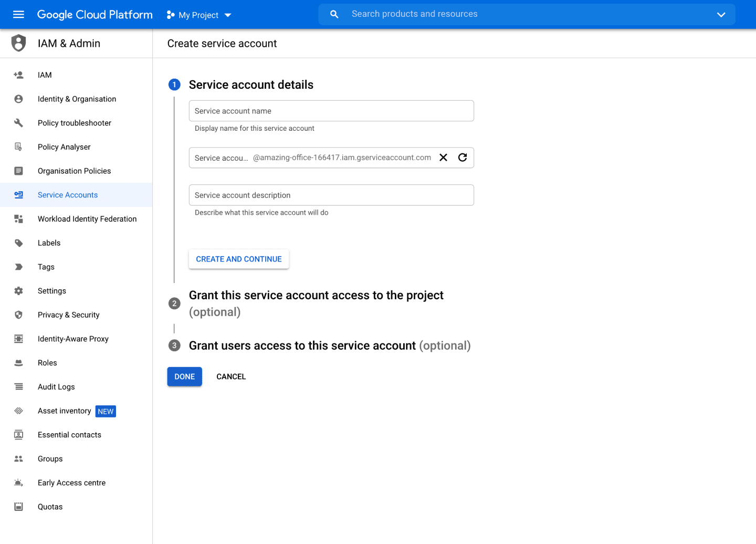
Task: Open Organisation Policies link
Action: 76,171
